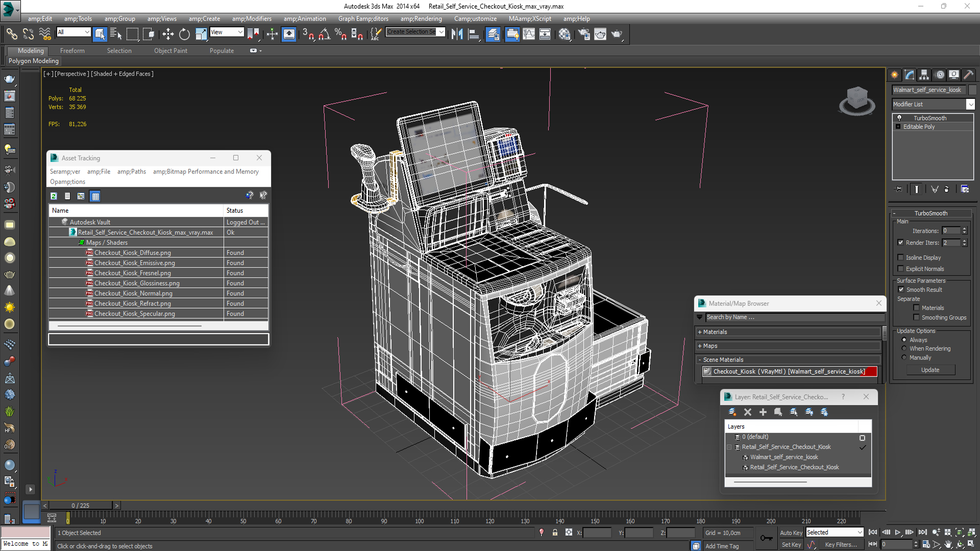
Task: Click Create New Layer icon in Layer dialog
Action: click(732, 412)
